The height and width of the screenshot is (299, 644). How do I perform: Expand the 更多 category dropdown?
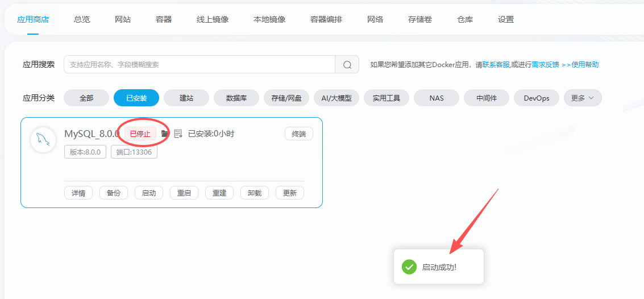click(x=583, y=98)
